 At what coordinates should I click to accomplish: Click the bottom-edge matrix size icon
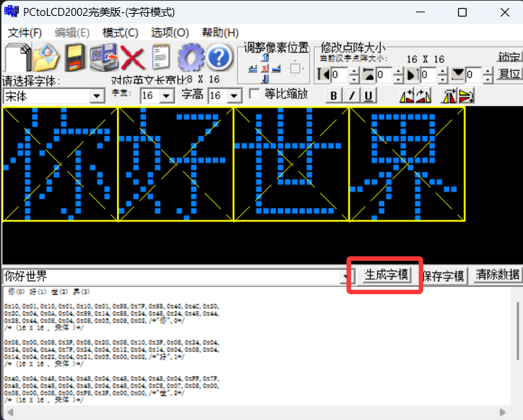(458, 74)
